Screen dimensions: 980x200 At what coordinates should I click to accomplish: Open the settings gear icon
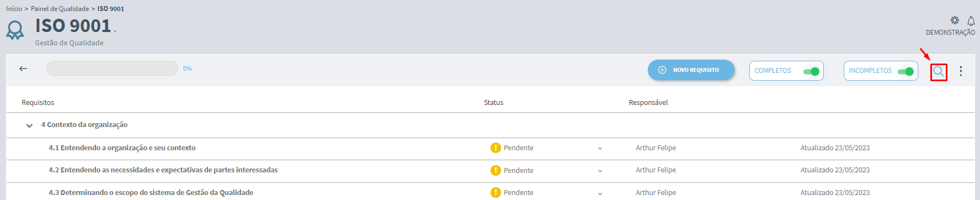955,20
